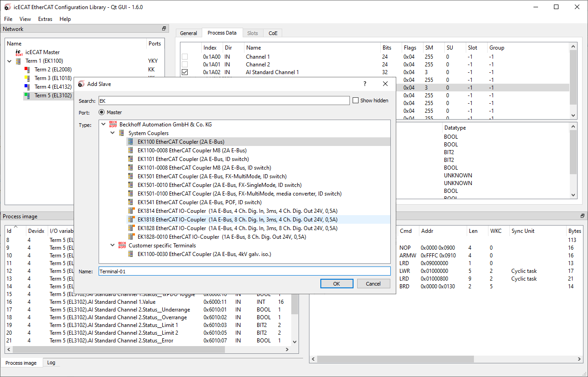Select the Process Data tab
The height and width of the screenshot is (377, 588).
222,33
